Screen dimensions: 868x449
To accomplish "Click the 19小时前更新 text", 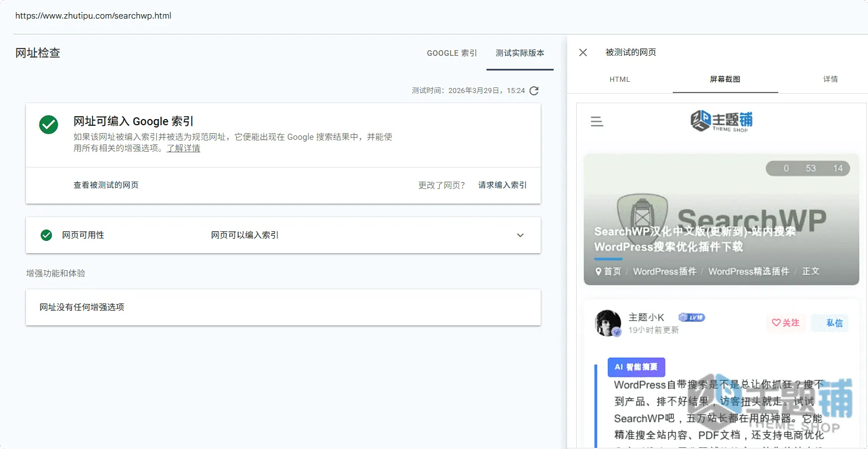I will point(654,330).
